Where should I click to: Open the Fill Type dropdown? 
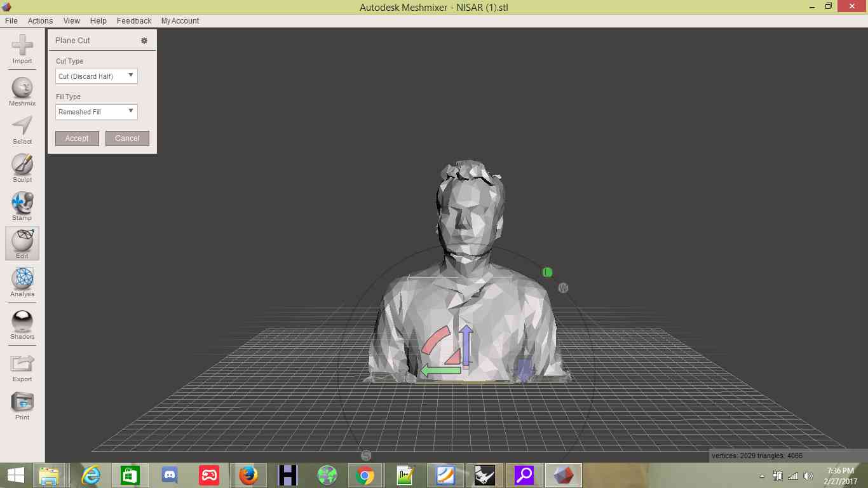97,112
